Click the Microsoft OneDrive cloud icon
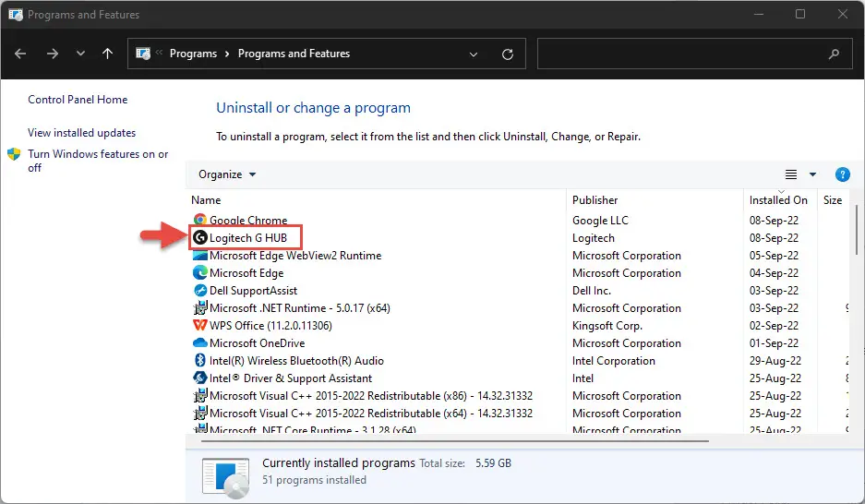 click(200, 343)
